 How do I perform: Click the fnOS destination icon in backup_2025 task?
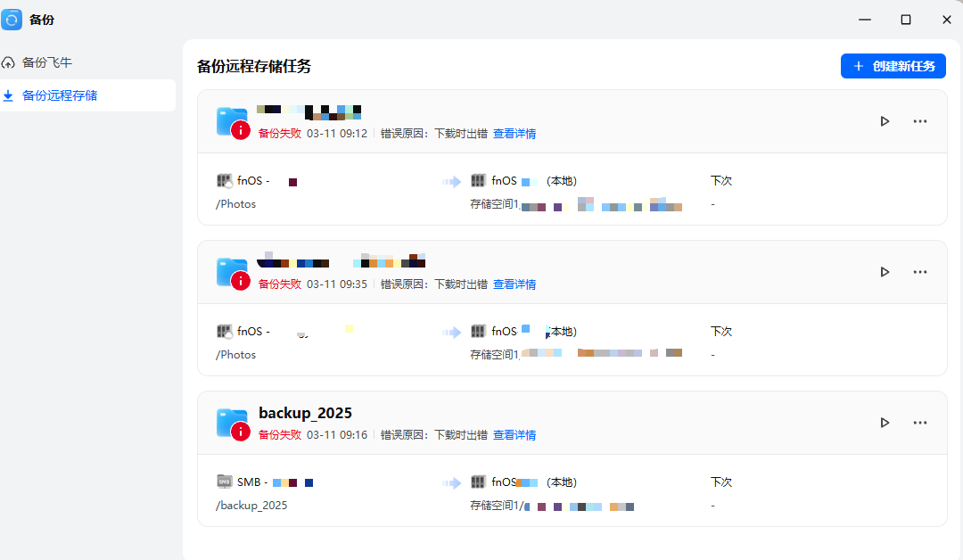point(478,482)
